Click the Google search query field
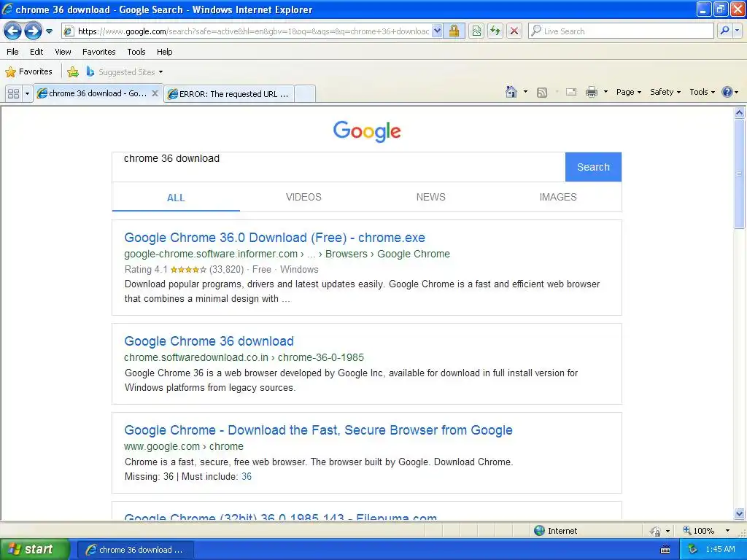This screenshot has height=560, width=747. [338, 167]
